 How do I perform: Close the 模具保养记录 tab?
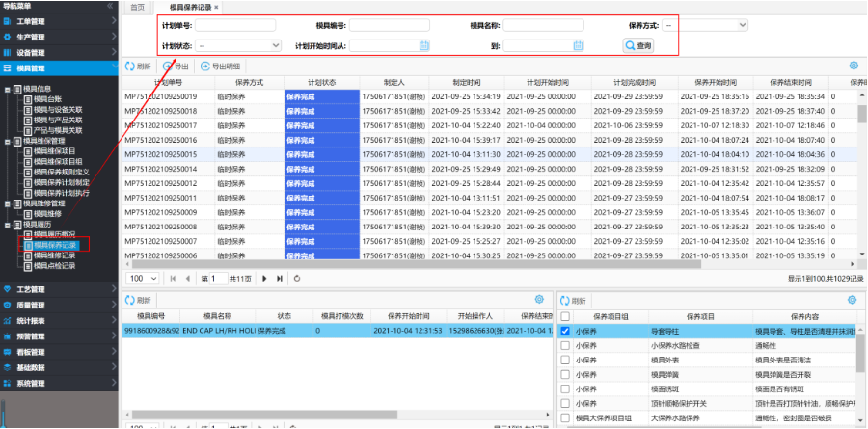click(216, 7)
